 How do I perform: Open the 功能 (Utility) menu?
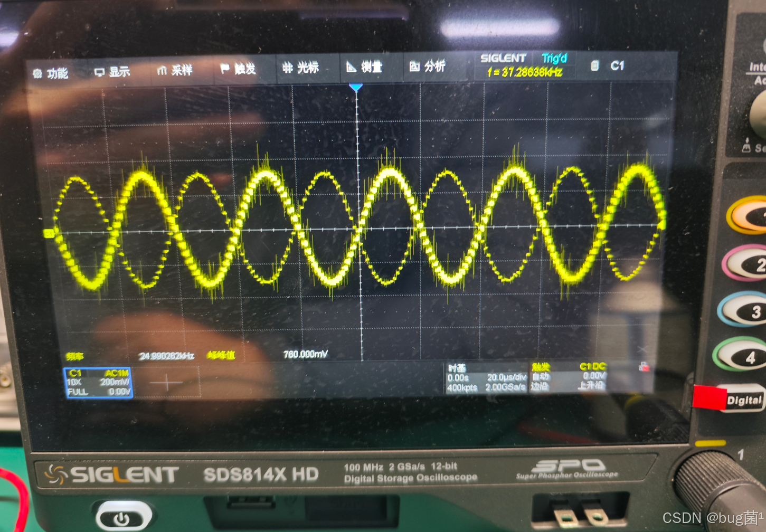51,73
